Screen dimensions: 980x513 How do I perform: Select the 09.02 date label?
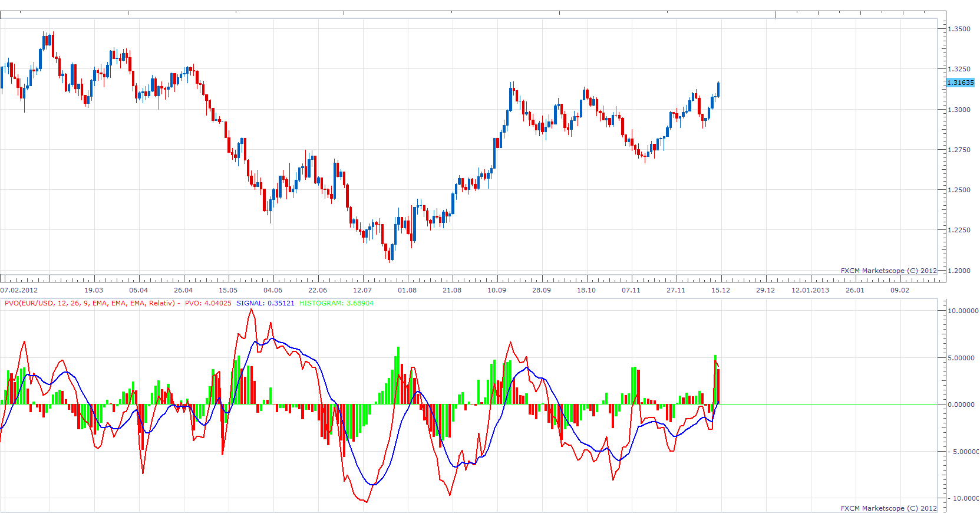pyautogui.click(x=900, y=290)
